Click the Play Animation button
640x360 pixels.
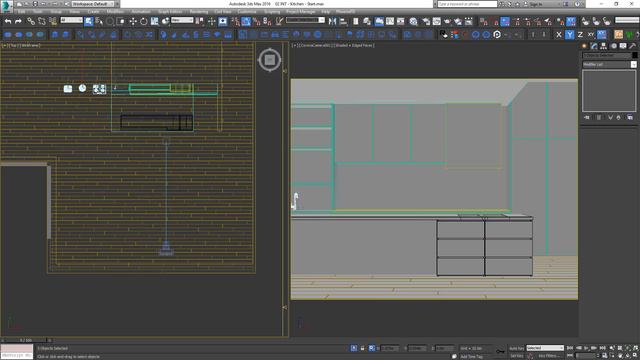[586, 348]
